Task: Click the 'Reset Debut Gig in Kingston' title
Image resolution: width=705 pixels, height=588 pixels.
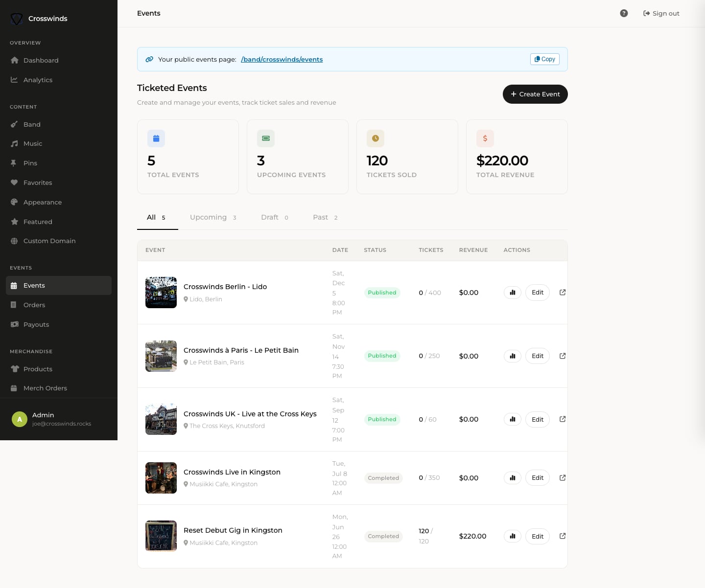Action: point(233,530)
